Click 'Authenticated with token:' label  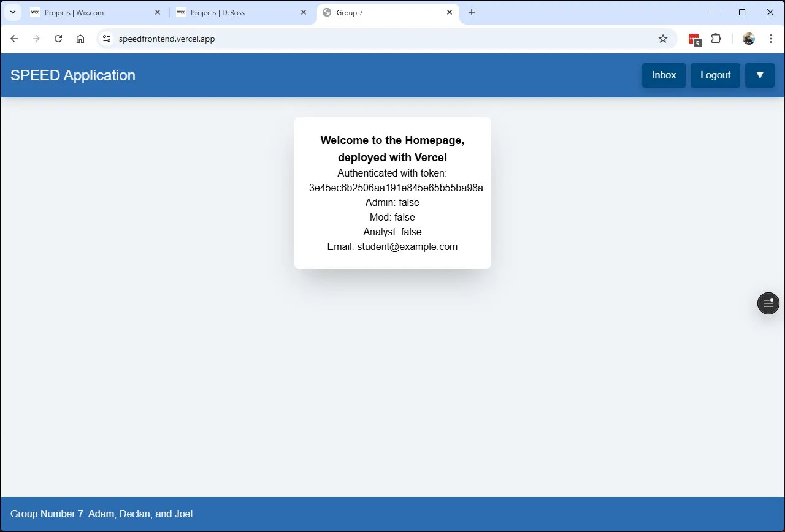392,173
